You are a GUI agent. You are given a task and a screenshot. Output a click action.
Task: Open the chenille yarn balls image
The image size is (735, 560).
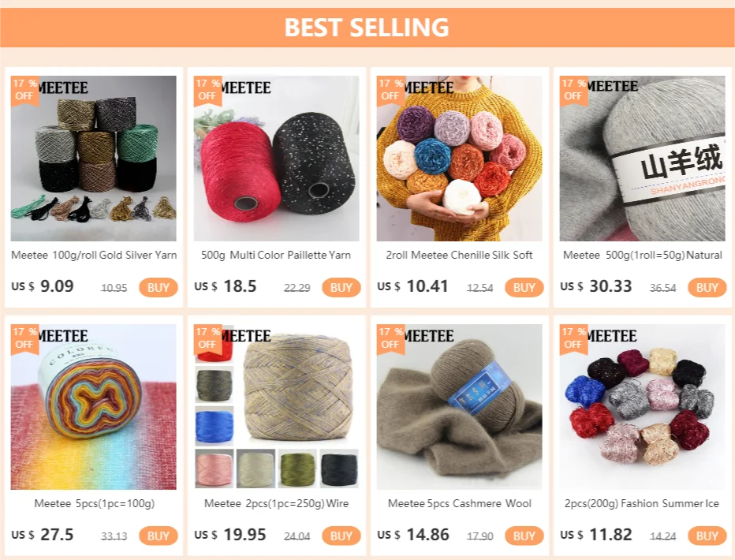[x=459, y=159]
